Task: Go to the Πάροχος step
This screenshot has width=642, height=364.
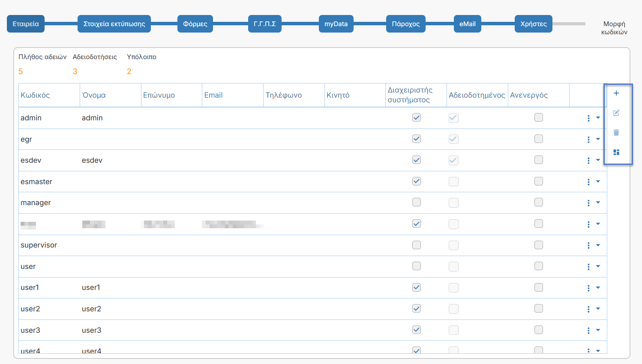Action: tap(406, 24)
